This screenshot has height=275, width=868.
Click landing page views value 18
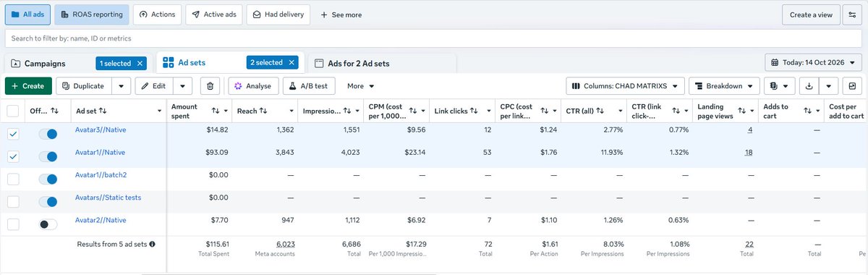(749, 153)
